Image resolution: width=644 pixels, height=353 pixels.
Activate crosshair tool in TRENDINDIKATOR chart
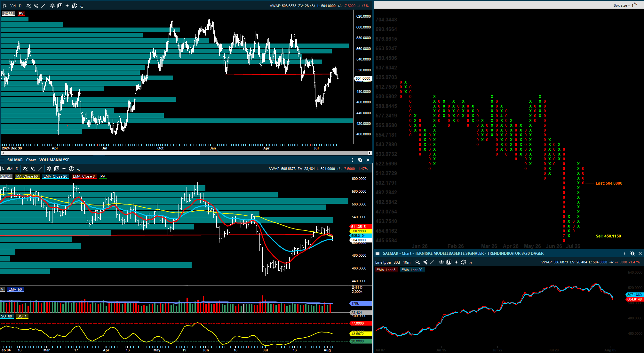(x=456, y=262)
